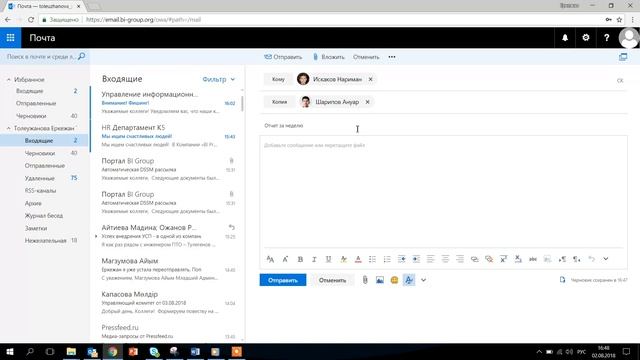Remove cc recipient Шарипов Ануар

point(367,102)
